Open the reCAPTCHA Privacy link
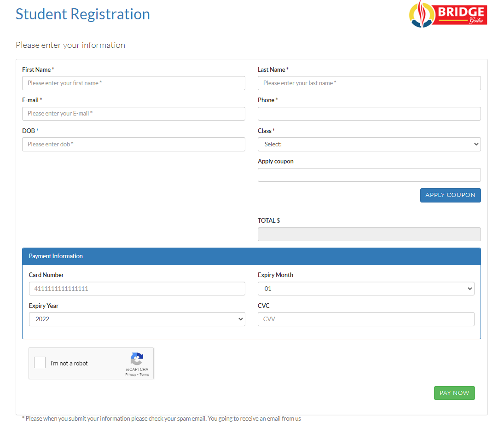This screenshot has height=434, width=504. (131, 375)
